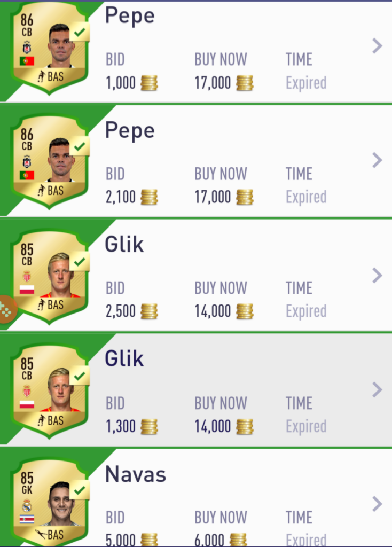The width and height of the screenshot is (392, 547).
Task: Tap the orange floating dots overlay icon
Action: [7, 310]
